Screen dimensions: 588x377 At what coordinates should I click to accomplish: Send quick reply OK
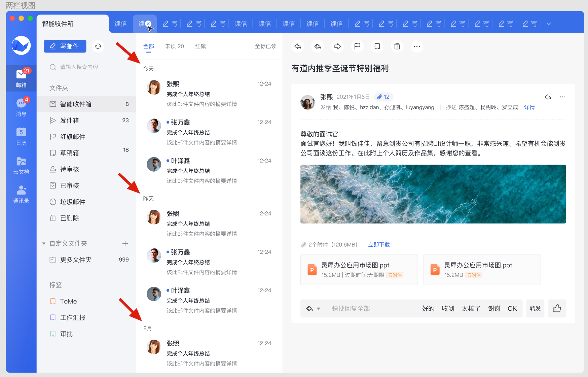tap(512, 308)
